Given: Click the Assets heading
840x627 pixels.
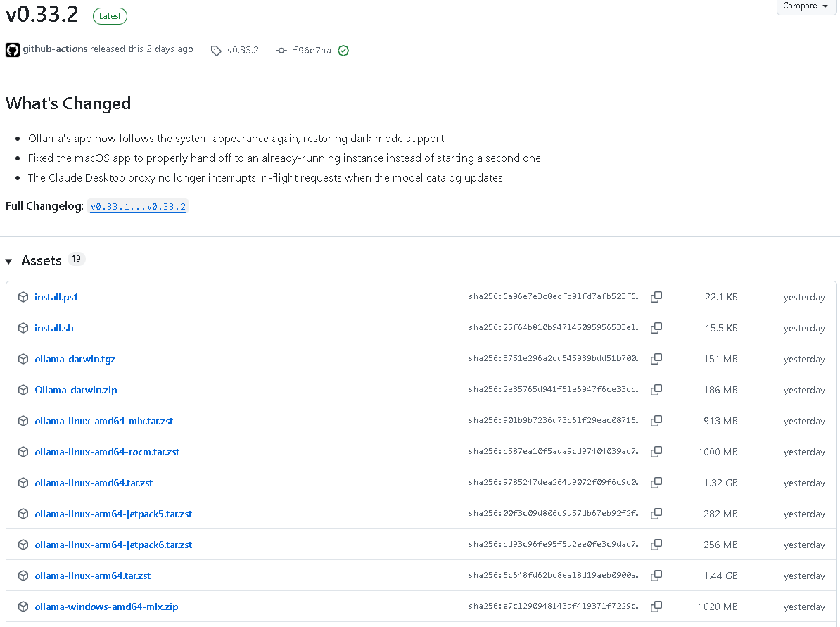Looking at the screenshot, I should 42,261.
